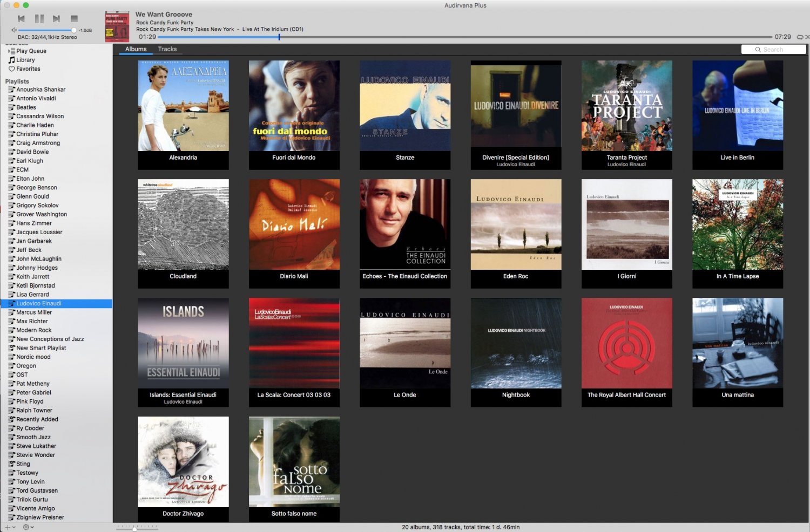The width and height of the screenshot is (810, 532).
Task: Open the Sotto falso nome album cover
Action: (x=294, y=462)
